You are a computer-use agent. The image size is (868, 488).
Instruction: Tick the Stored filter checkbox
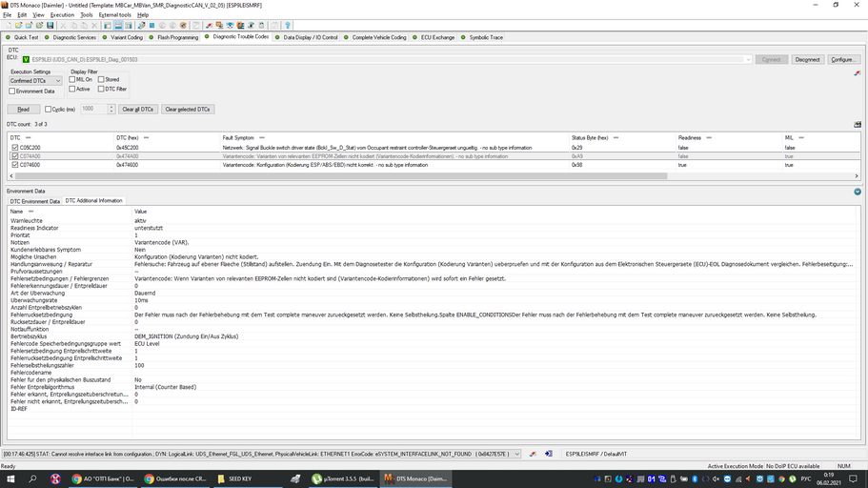tap(101, 79)
